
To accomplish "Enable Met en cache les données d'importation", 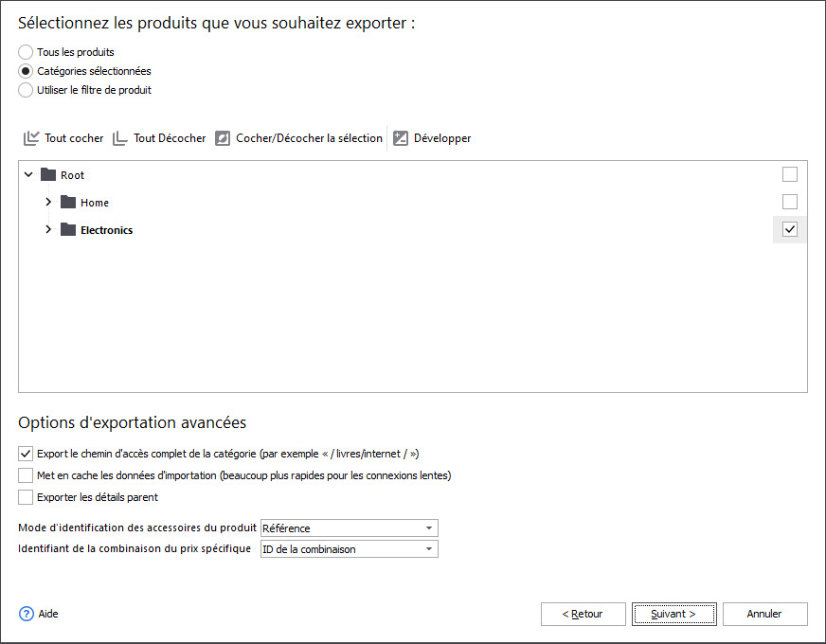I will pos(26,475).
